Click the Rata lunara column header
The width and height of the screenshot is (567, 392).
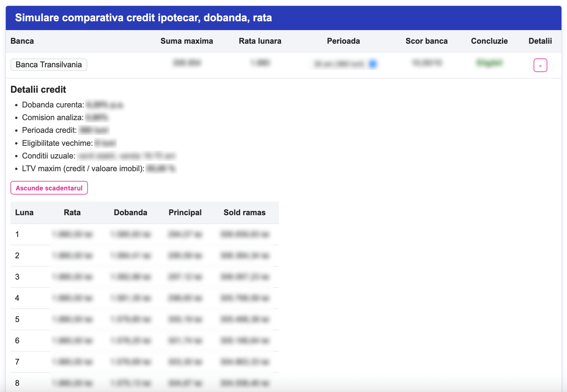[x=260, y=41]
